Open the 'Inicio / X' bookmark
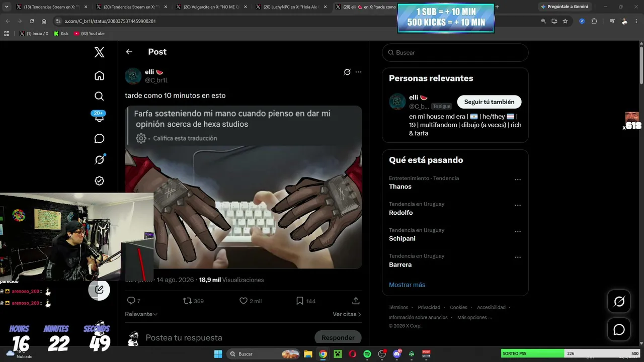Viewport: 644px width, 362px height. coord(34,34)
